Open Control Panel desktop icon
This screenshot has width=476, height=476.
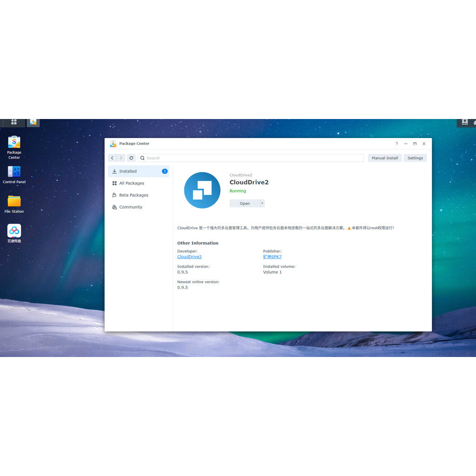pos(14,175)
